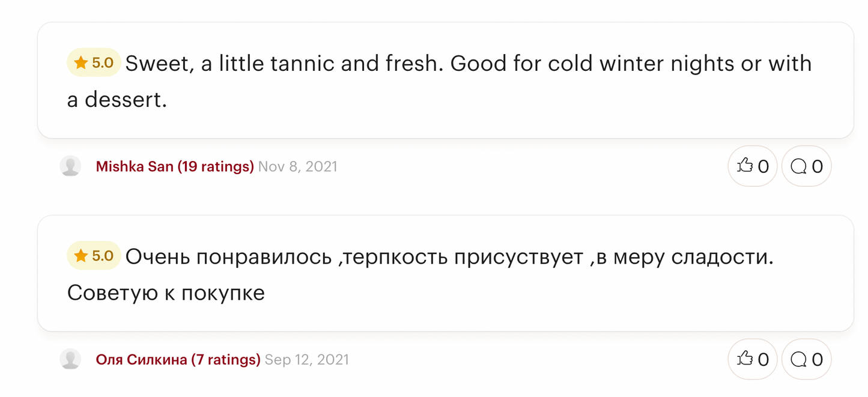The image size is (868, 397).
Task: Click the Sep 12, 2021 review date
Action: [307, 360]
